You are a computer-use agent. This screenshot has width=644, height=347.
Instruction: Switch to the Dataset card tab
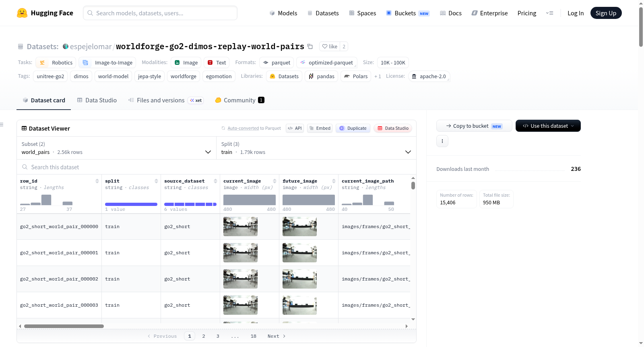44,100
